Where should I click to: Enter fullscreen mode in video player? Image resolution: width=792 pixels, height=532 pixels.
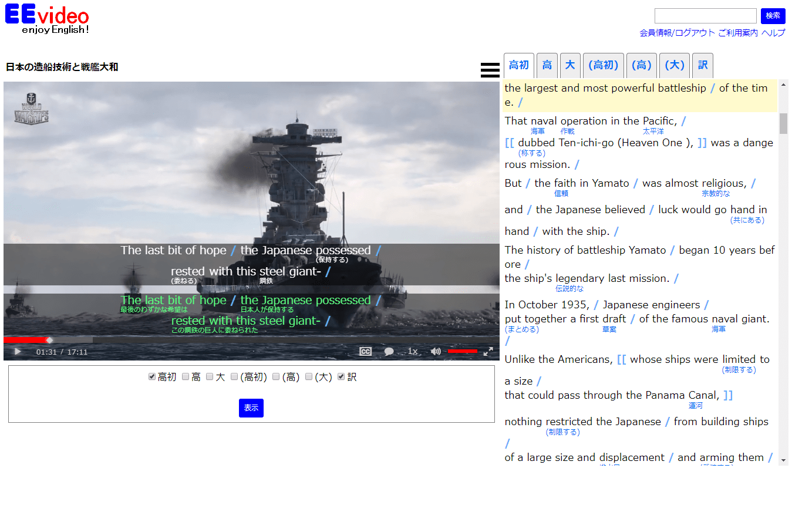point(488,351)
